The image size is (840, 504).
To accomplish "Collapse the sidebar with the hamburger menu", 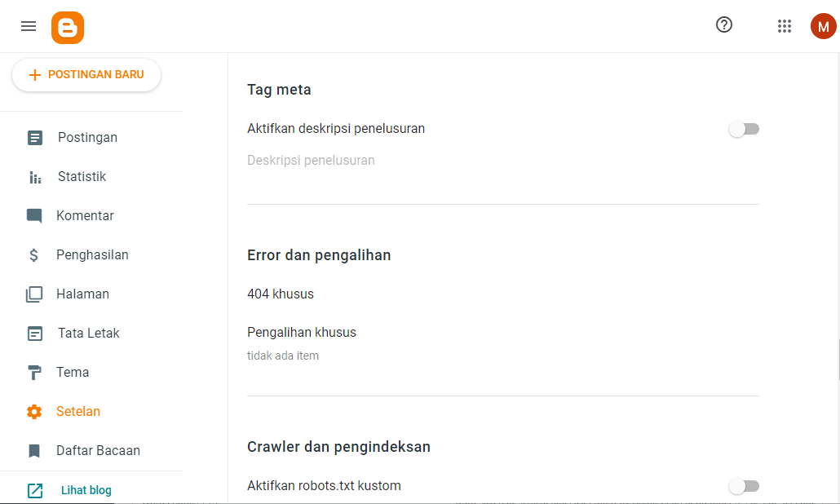I will tap(28, 25).
